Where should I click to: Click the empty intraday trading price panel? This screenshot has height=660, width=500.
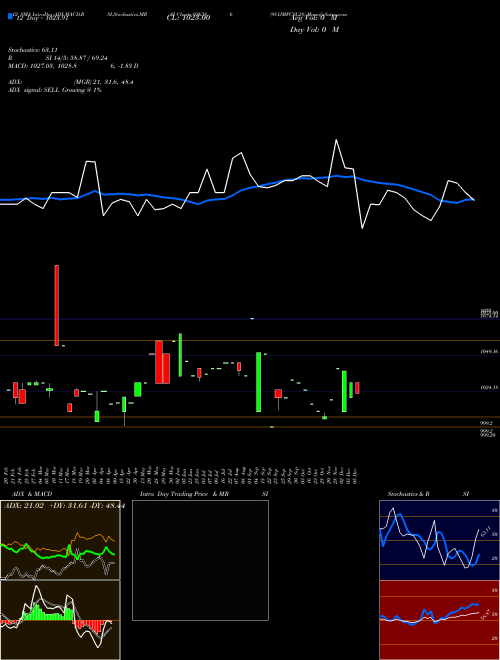tap(200, 560)
